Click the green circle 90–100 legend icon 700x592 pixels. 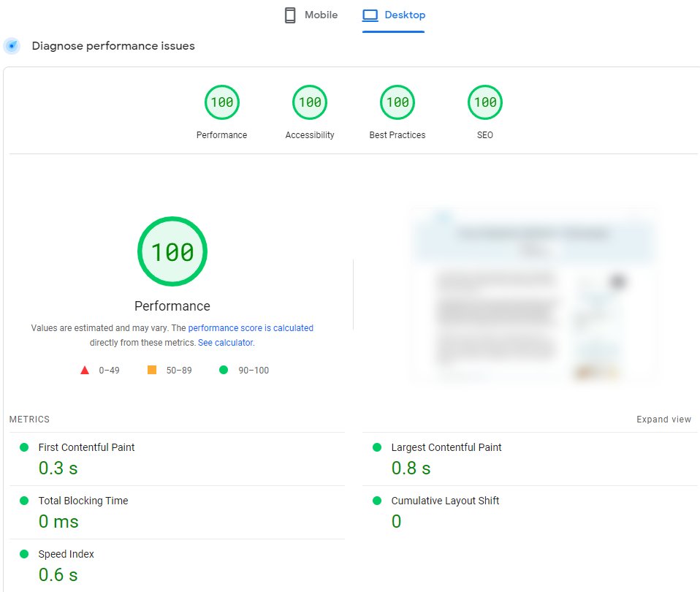pos(224,370)
